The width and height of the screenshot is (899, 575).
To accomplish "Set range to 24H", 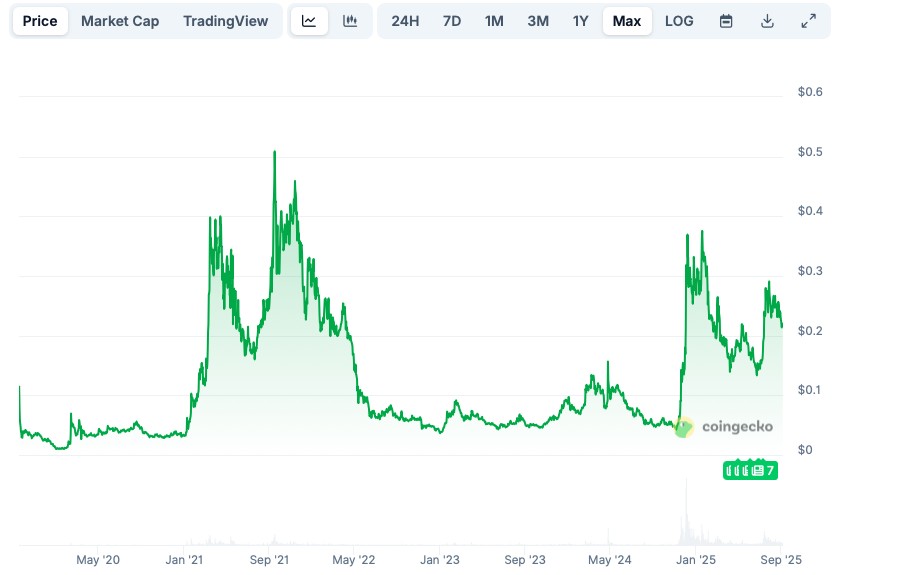I will (x=405, y=21).
